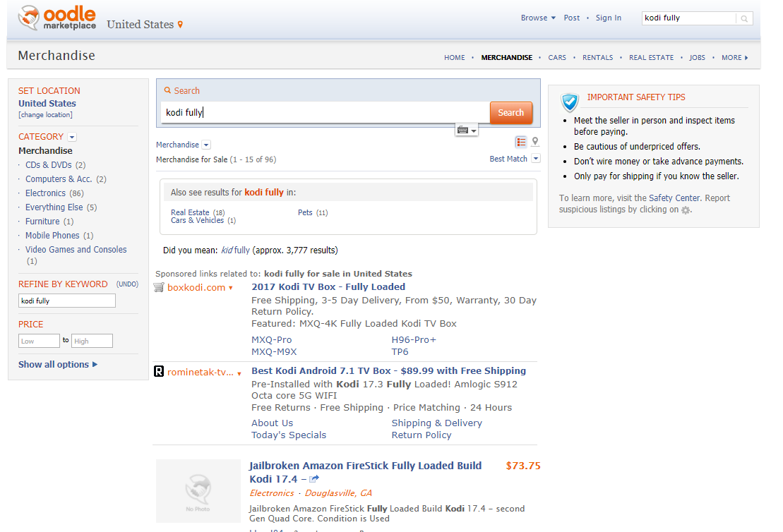Open Jailbroken Amazon FireStick listing title
Screen dimensions: 783x532
(366, 472)
